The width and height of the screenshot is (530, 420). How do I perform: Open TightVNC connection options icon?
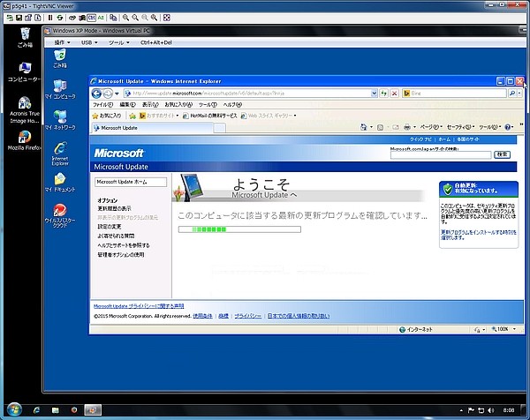[x=28, y=18]
